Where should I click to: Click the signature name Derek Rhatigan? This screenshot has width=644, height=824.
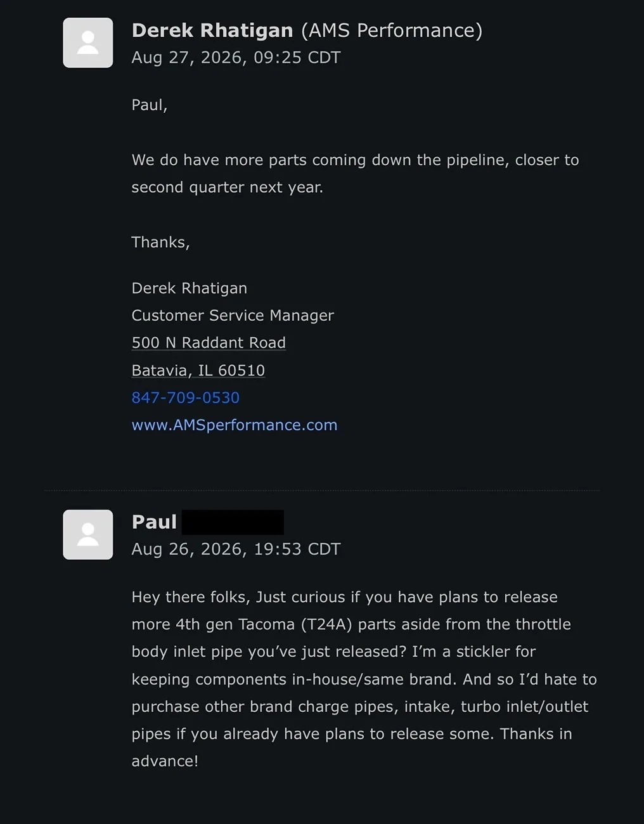[190, 288]
